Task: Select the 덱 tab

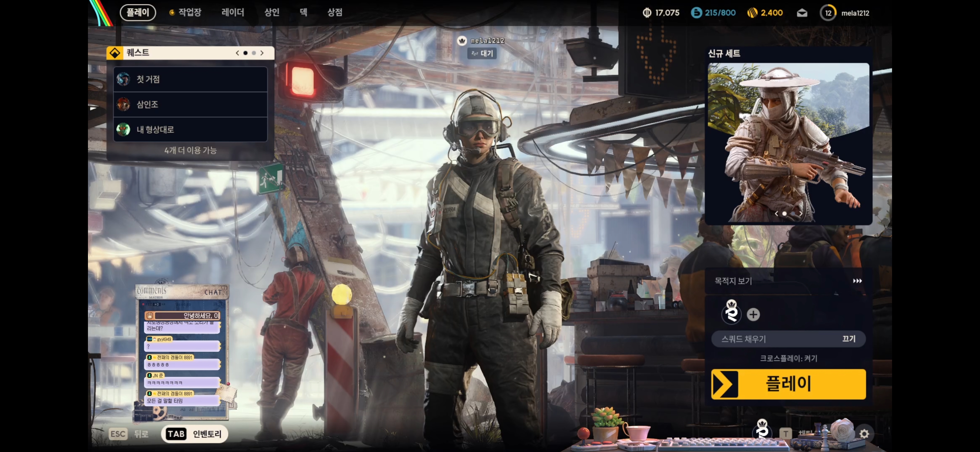Action: point(303,13)
